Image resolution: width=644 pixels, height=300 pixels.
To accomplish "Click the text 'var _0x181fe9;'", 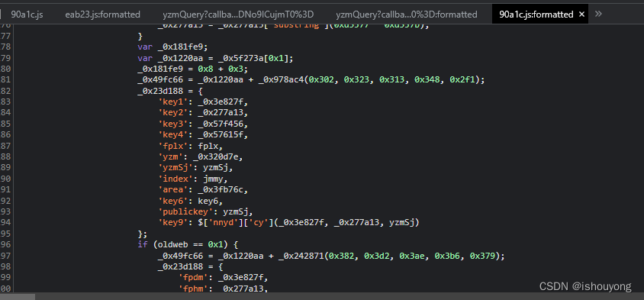I will [x=173, y=47].
